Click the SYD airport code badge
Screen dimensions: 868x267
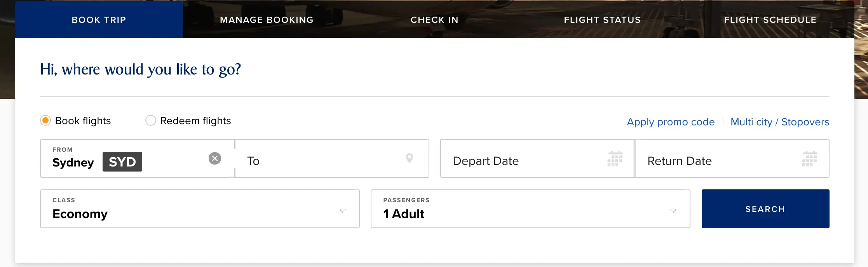[122, 162]
